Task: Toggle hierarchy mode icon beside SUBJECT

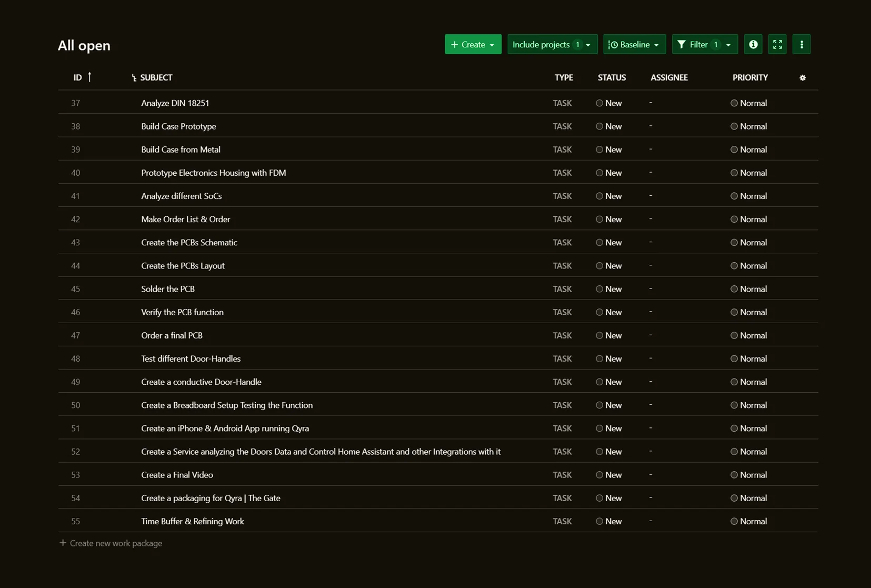Action: point(134,78)
